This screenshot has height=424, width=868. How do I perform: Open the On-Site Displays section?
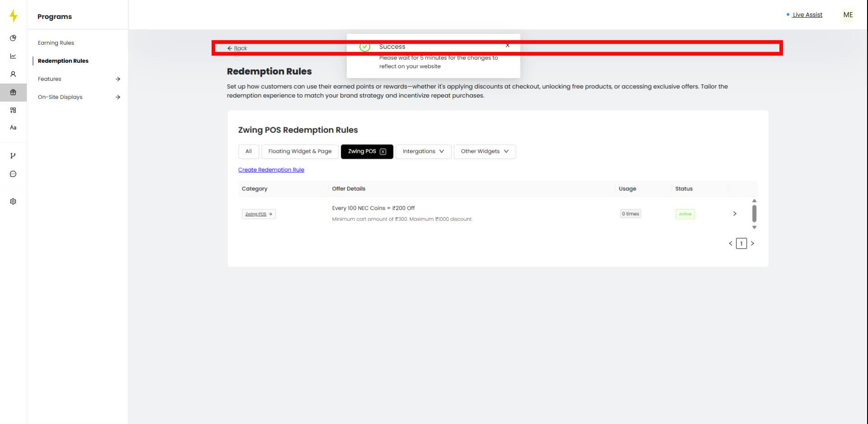tap(60, 97)
